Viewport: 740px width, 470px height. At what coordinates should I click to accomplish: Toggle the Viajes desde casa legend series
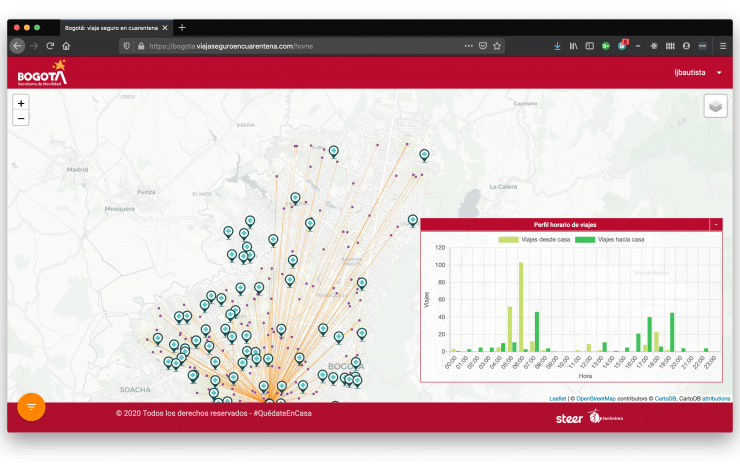point(534,240)
